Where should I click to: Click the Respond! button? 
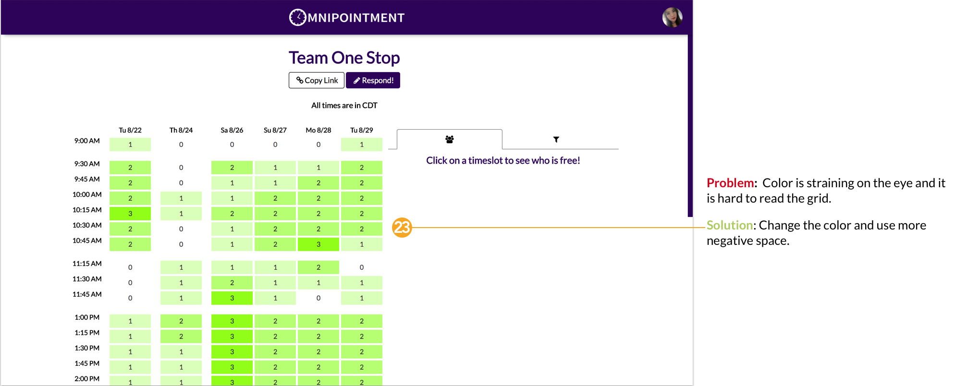(373, 80)
